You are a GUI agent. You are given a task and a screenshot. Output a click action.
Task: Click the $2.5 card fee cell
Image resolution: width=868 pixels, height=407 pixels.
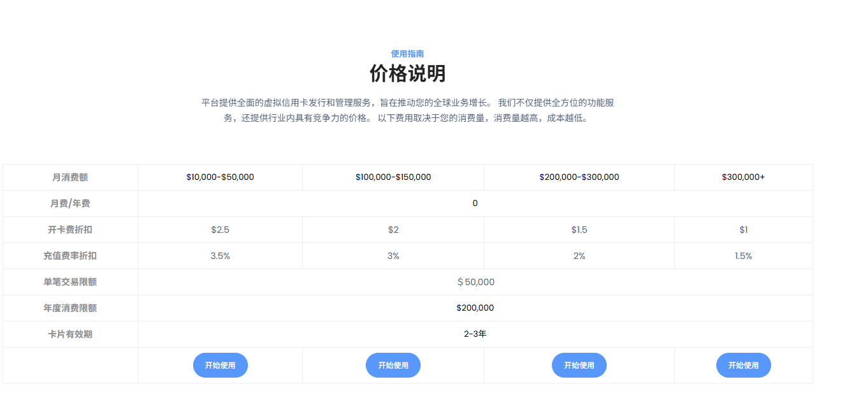coord(221,230)
